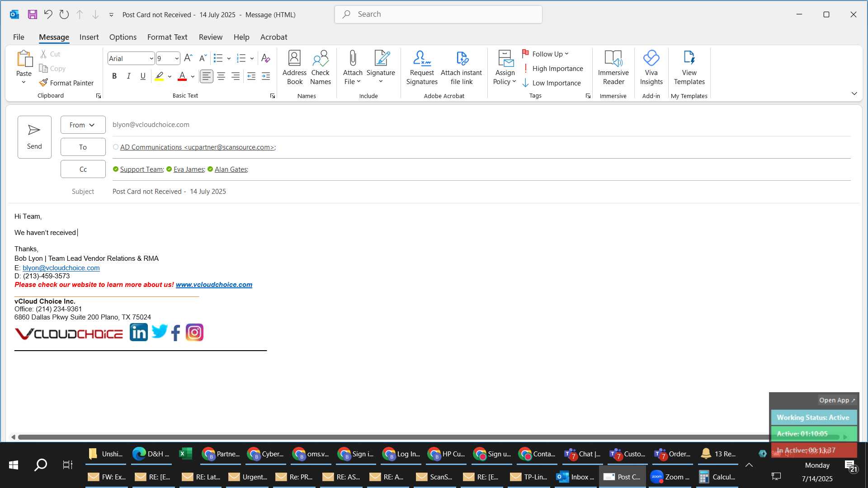Open the font size dropdown
Image resolution: width=868 pixels, height=488 pixels.
click(177, 58)
